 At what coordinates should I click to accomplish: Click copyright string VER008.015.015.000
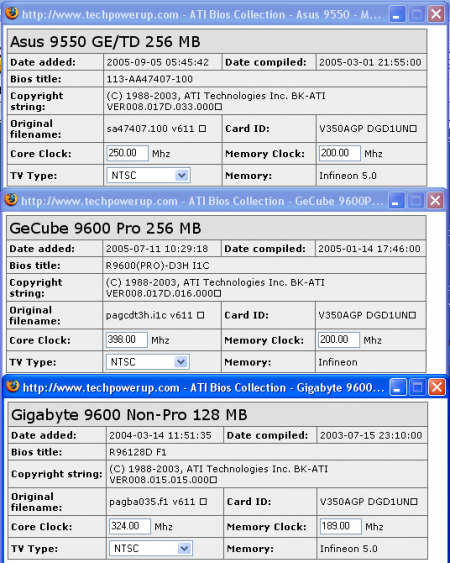tap(163, 480)
